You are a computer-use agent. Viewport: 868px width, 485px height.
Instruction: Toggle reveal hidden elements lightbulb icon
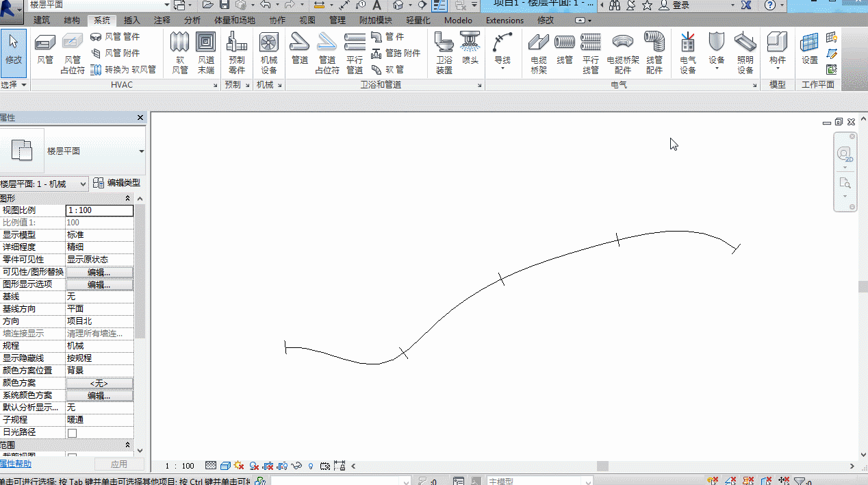(311, 466)
